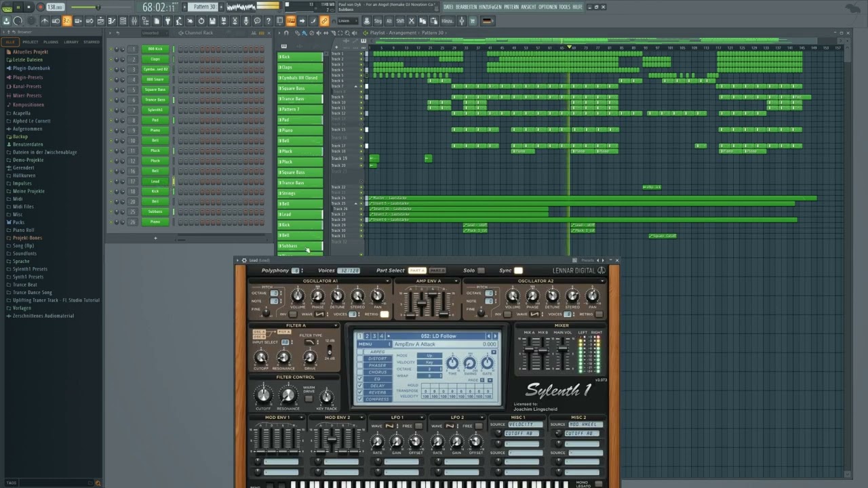Image resolution: width=868 pixels, height=488 pixels.
Task: Enable the DISTORT effect checkbox
Action: pos(360,359)
